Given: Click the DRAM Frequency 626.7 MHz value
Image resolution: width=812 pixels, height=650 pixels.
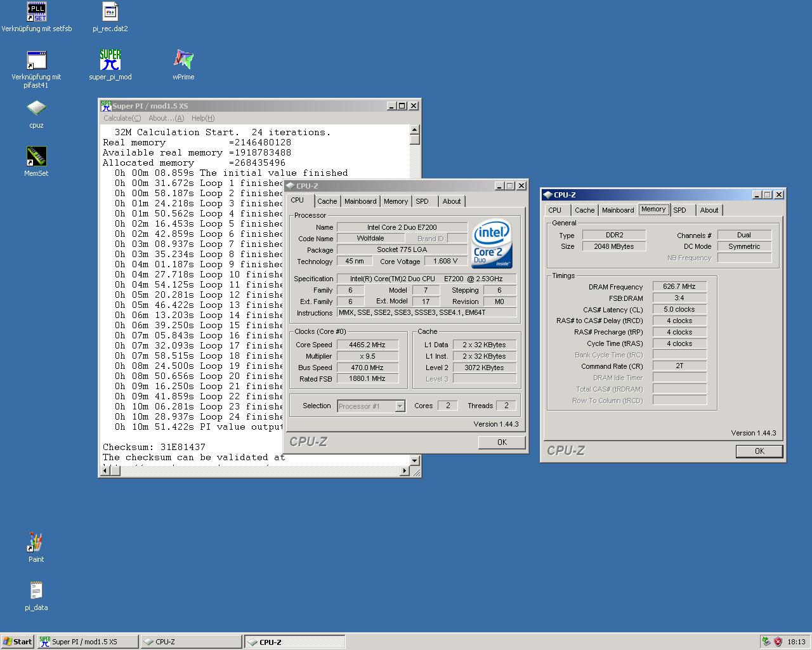Looking at the screenshot, I should (679, 287).
